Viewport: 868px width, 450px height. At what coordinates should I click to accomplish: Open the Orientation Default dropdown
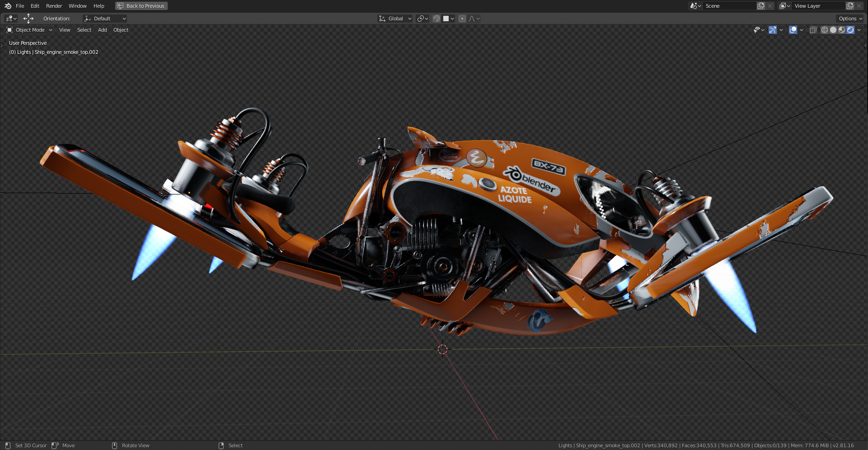click(x=105, y=19)
